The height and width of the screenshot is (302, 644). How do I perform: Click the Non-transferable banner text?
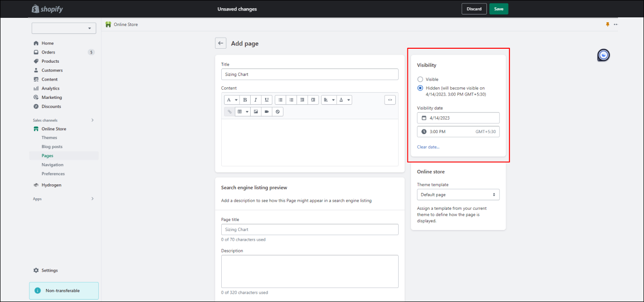point(63,291)
